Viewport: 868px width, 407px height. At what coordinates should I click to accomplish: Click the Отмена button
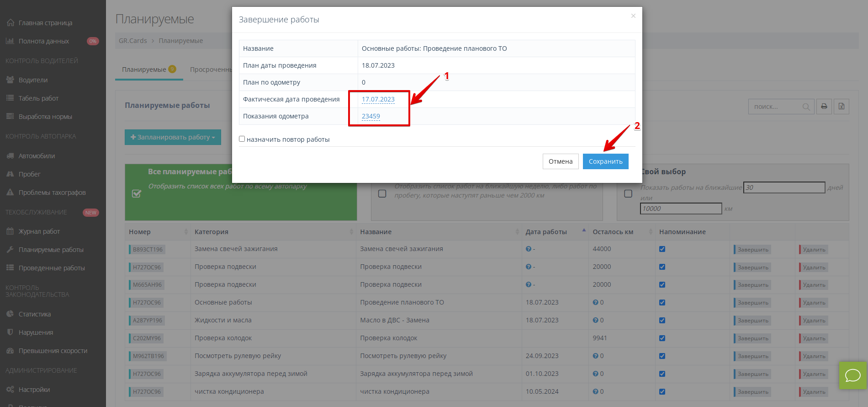point(561,161)
